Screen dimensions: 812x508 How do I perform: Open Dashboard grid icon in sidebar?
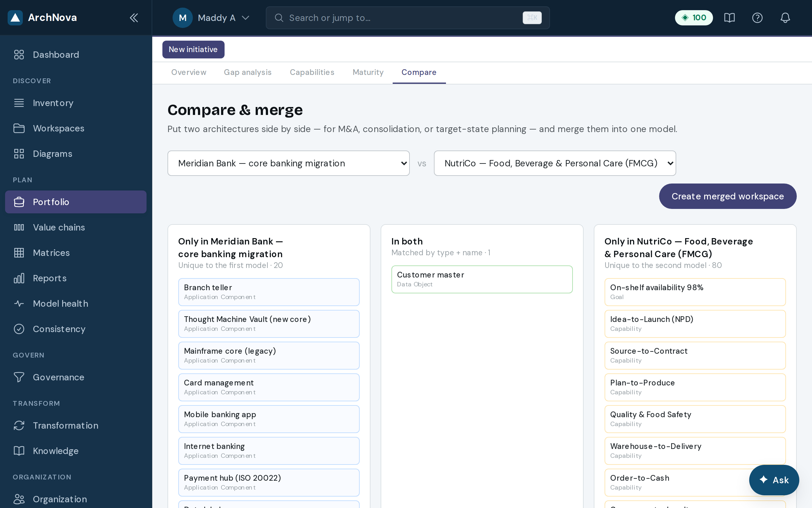(19, 54)
